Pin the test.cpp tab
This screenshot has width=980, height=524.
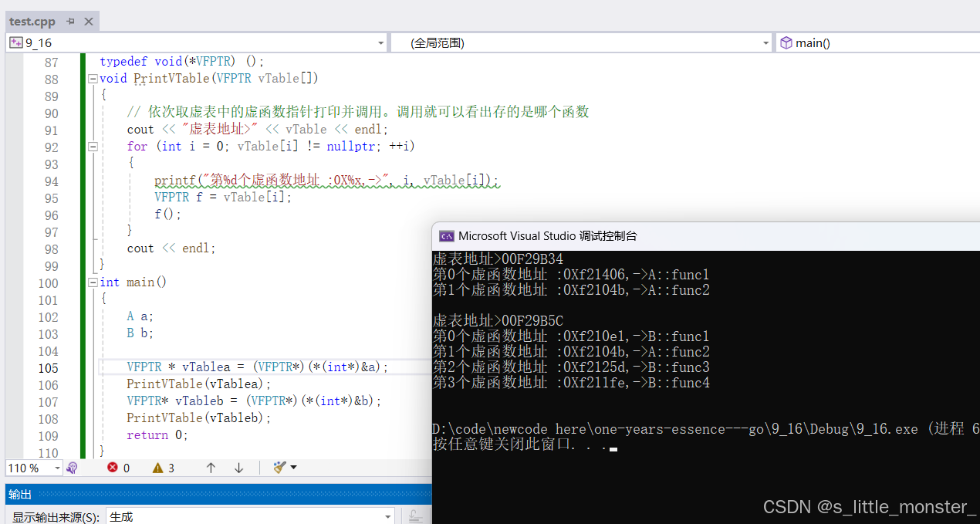[x=70, y=22]
